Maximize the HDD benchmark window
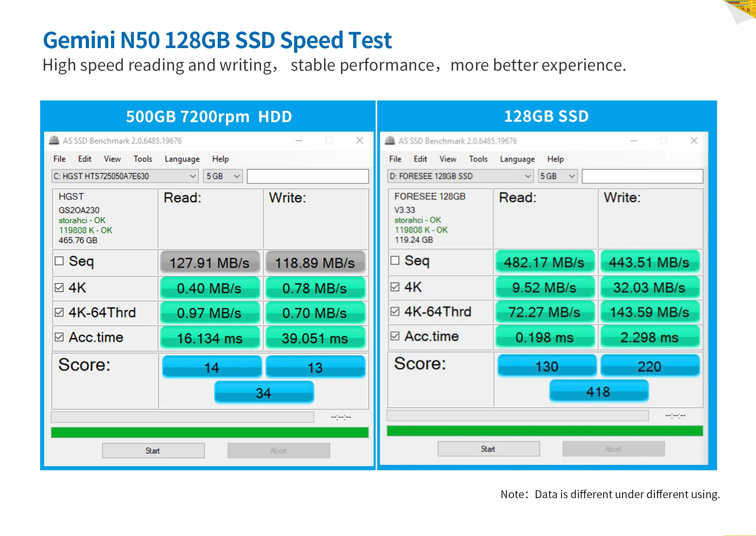The height and width of the screenshot is (536, 756). tap(329, 141)
